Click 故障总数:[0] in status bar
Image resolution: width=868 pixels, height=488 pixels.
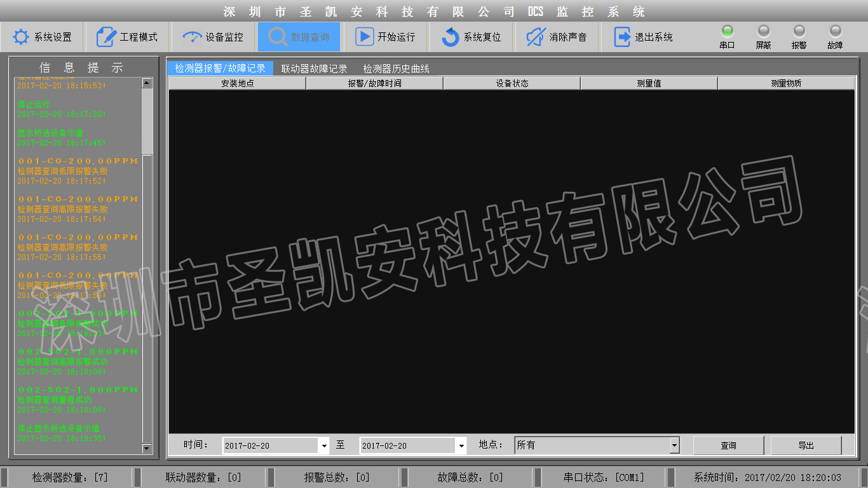pos(470,477)
